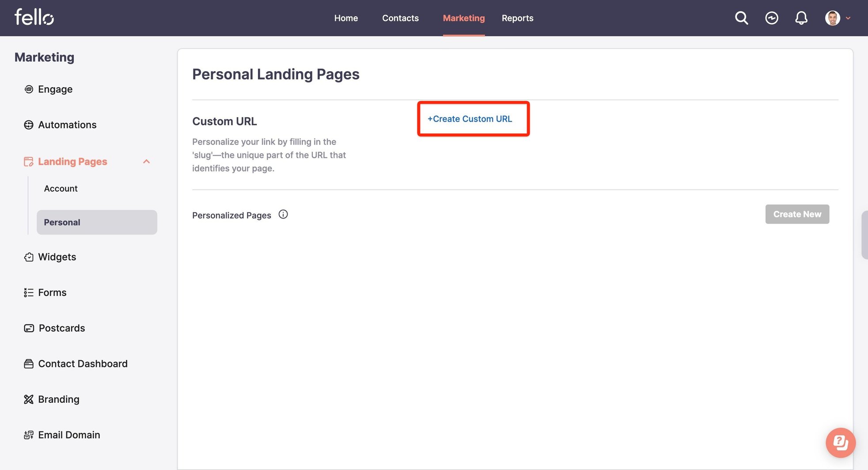Select the Postcards sidebar icon

[28, 328]
